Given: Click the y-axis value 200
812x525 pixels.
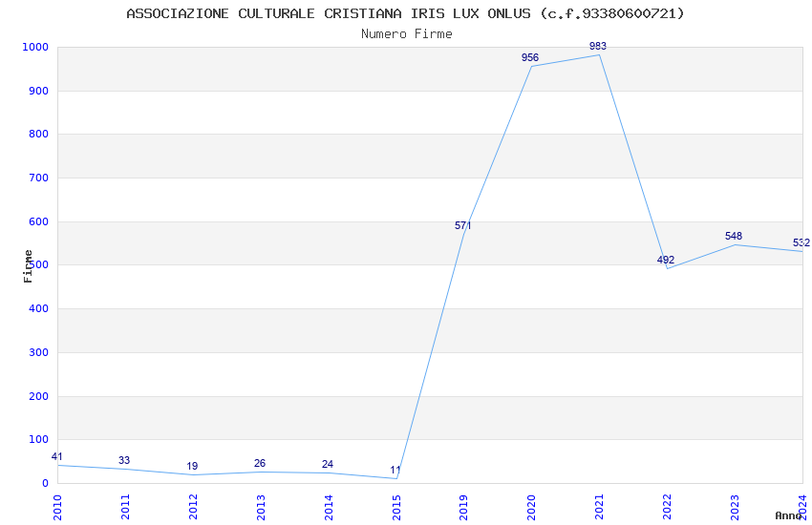Looking at the screenshot, I should [x=39, y=397].
